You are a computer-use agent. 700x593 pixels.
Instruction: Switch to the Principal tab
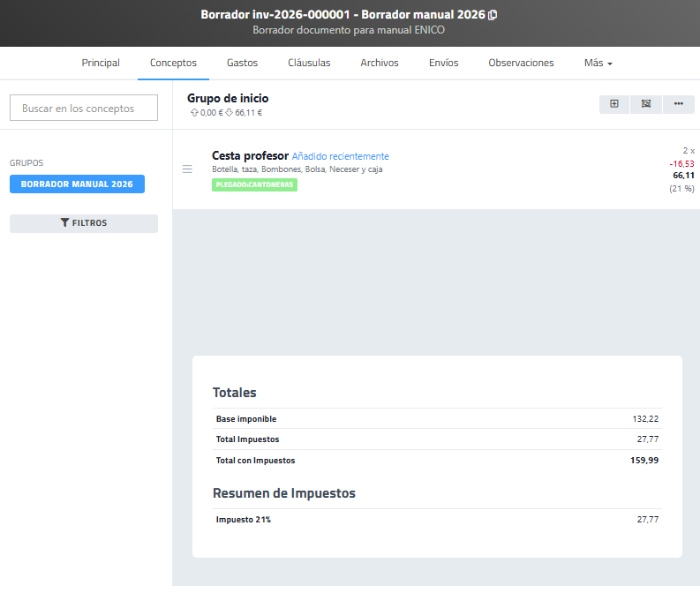[x=101, y=64]
